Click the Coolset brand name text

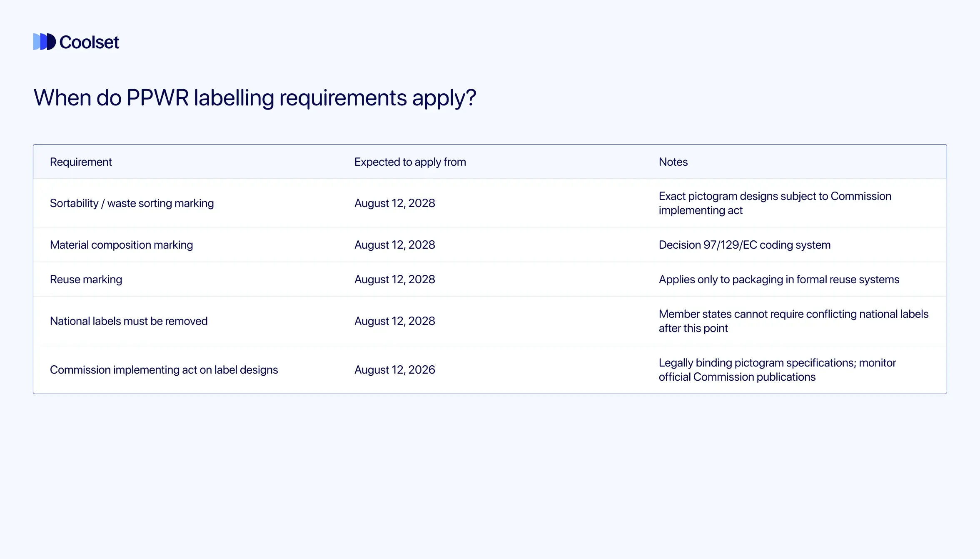pyautogui.click(x=89, y=42)
